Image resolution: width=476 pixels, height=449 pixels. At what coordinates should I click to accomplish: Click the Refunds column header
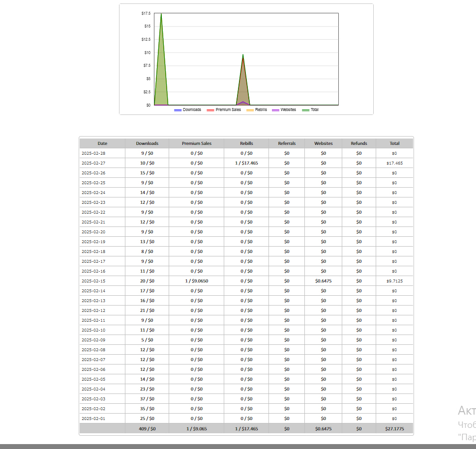(359, 143)
